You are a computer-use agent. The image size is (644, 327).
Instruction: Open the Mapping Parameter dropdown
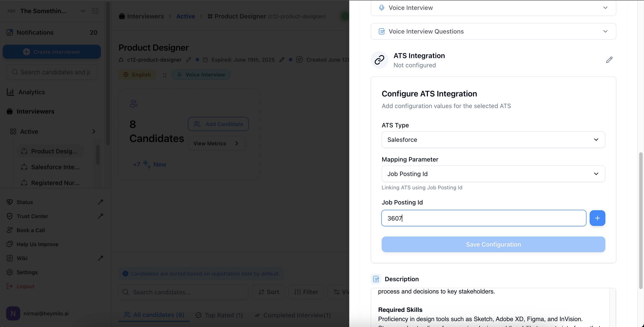tap(493, 174)
